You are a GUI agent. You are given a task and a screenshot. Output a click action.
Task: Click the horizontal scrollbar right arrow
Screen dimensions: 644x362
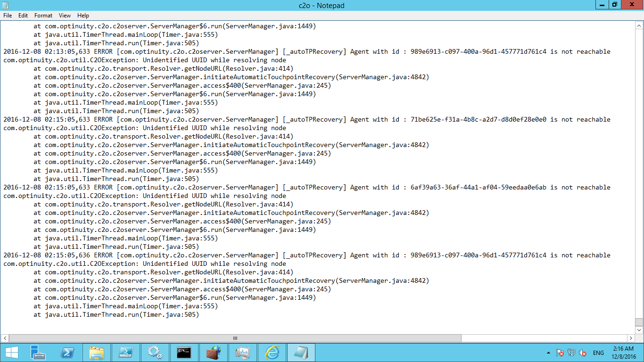pos(631,338)
